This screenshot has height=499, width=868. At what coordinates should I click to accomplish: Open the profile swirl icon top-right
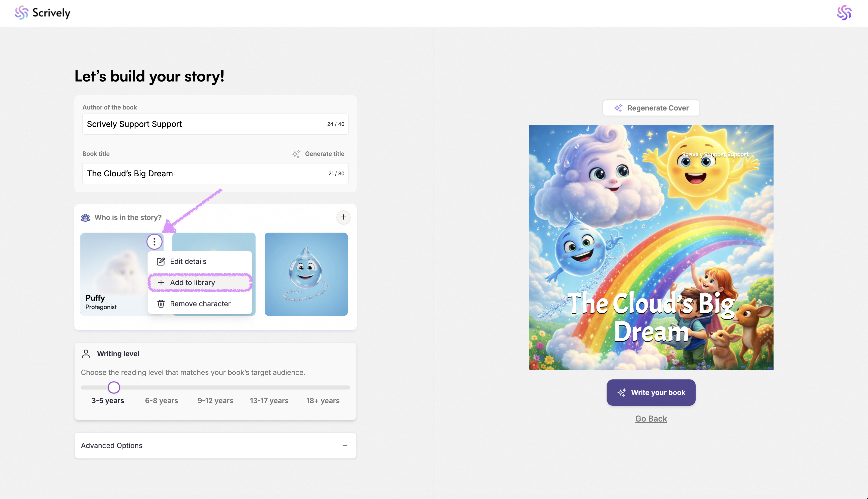point(844,13)
